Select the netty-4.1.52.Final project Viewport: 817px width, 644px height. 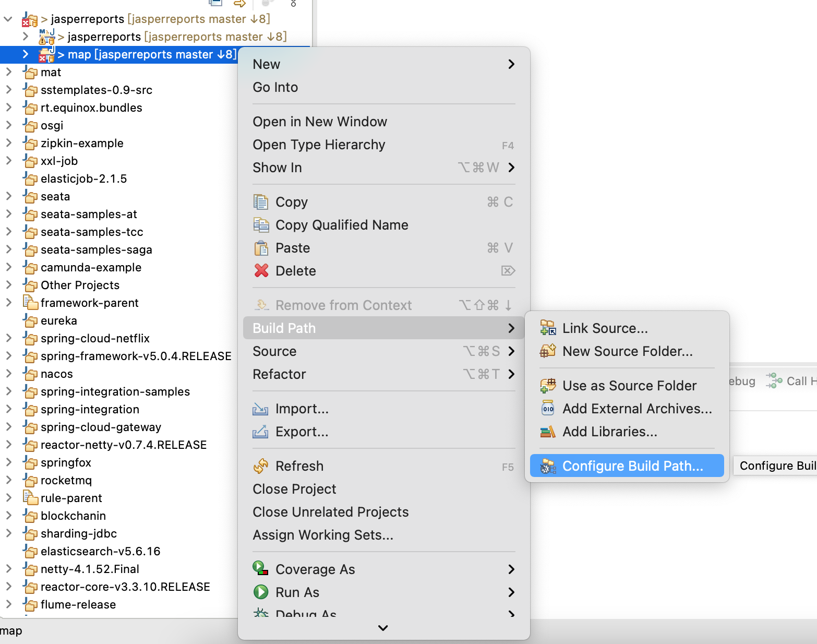click(90, 569)
